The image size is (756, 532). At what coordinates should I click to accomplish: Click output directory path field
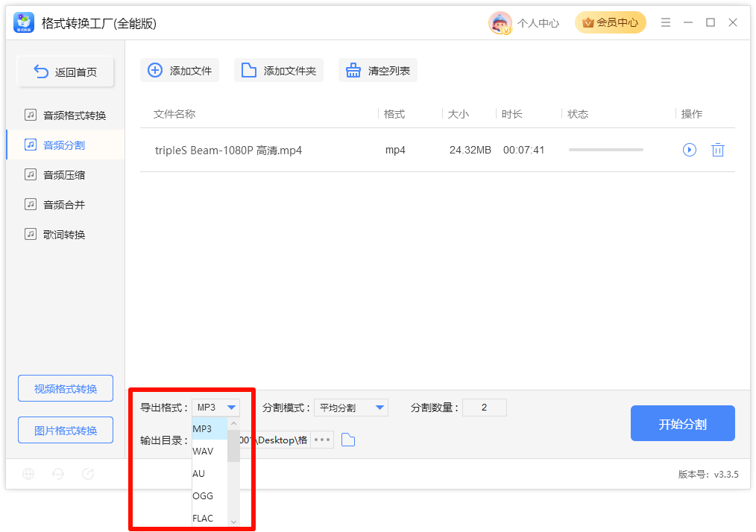[x=274, y=440]
